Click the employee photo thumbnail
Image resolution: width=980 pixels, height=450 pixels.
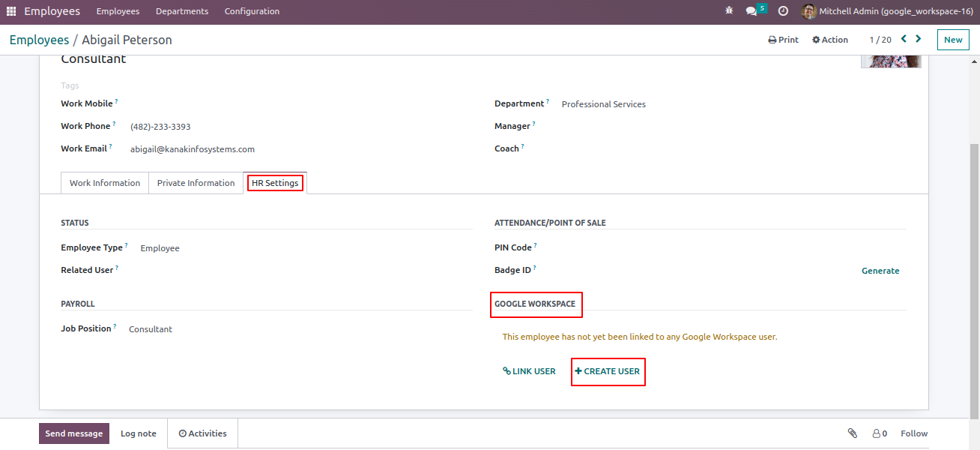(x=891, y=61)
